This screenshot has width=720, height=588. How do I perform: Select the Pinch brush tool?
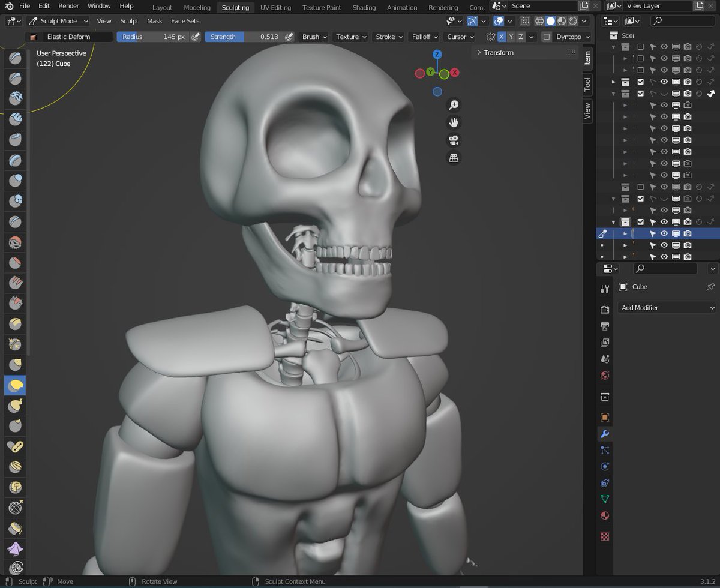point(15,344)
